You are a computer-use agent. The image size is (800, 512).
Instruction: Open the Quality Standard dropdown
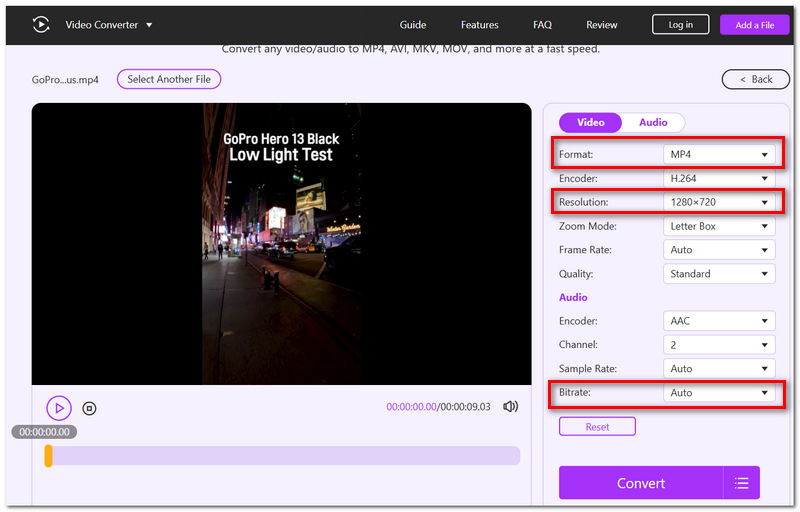(x=719, y=274)
